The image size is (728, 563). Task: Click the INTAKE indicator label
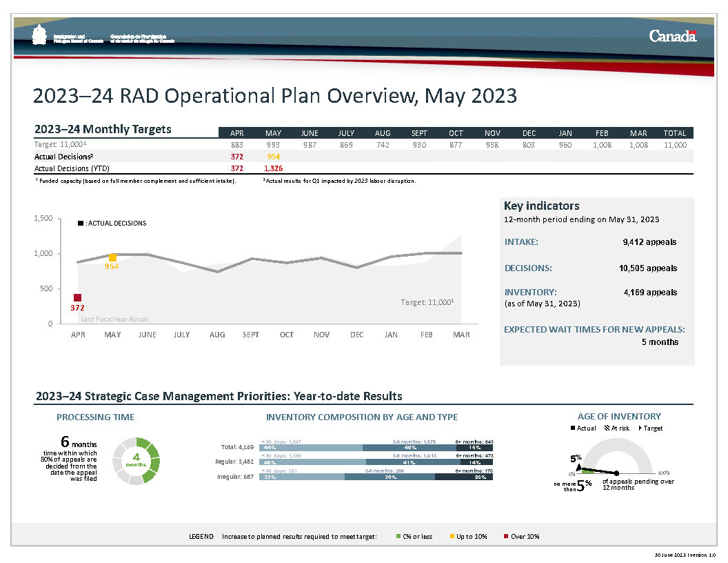(520, 242)
